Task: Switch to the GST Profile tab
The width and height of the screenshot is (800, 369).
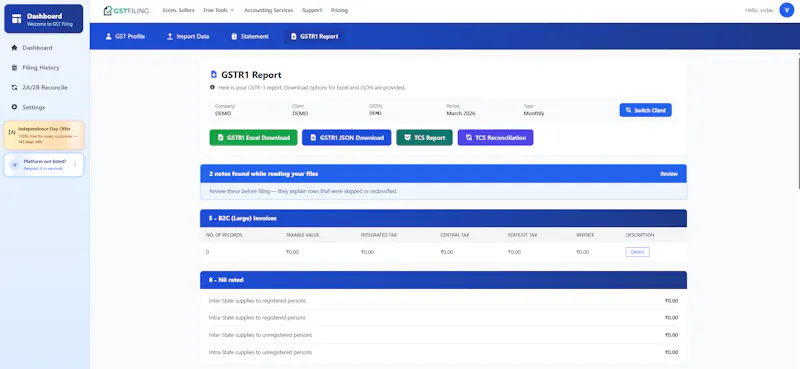Action: tap(125, 36)
